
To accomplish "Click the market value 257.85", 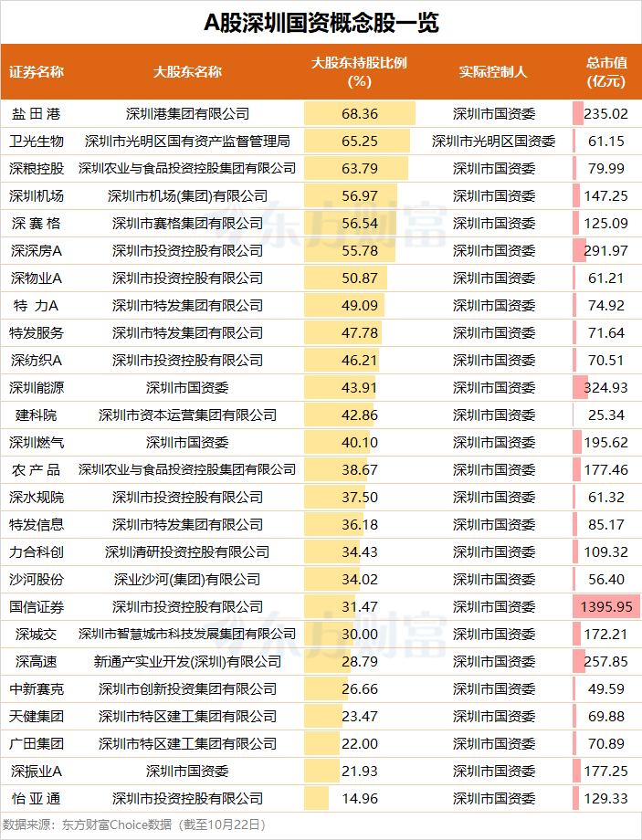I will [x=605, y=661].
